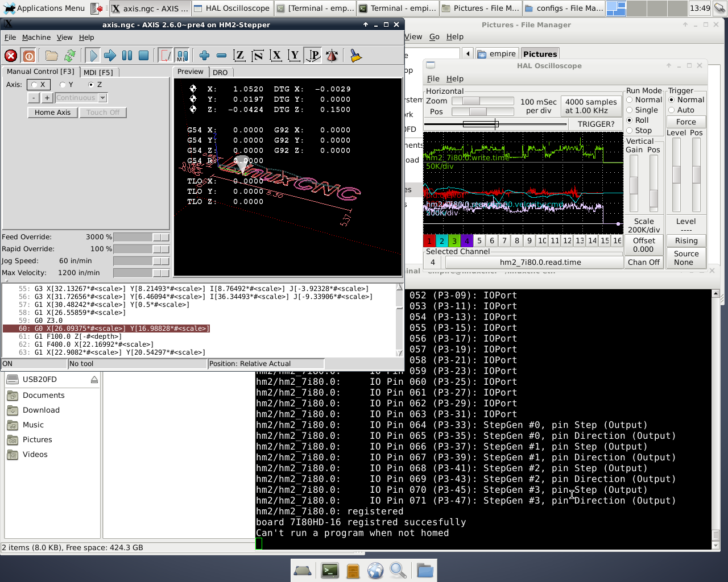Screen dimensions: 728x582
Task: Switch preview to Y view
Action: [294, 56]
